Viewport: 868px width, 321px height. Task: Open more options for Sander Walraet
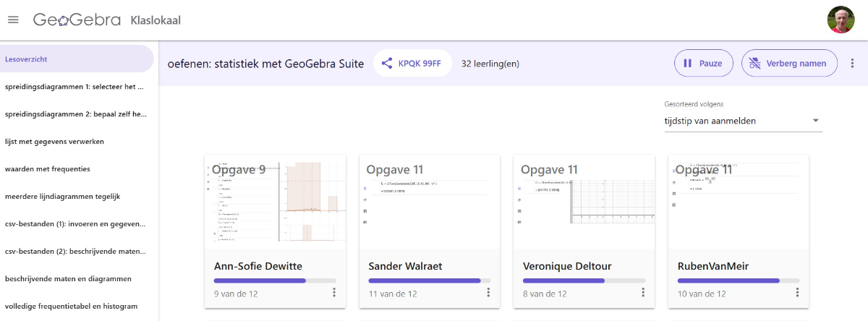point(488,293)
